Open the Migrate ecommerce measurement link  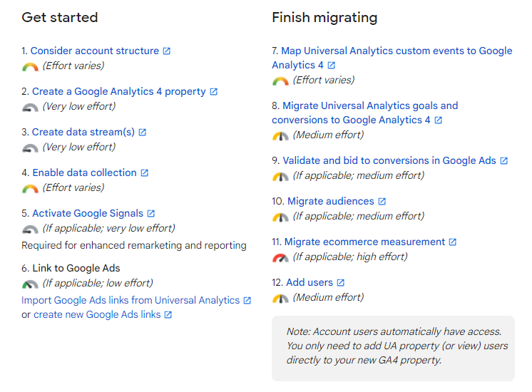point(364,242)
